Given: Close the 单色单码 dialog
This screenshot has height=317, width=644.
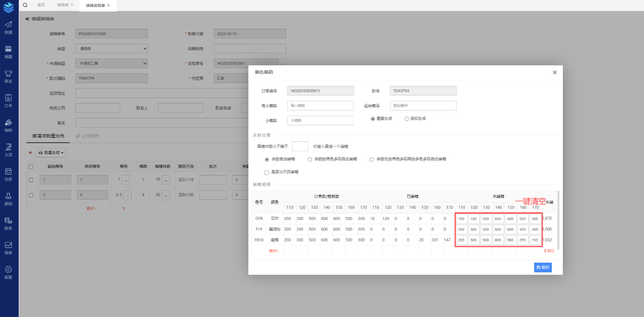Looking at the screenshot, I should [555, 73].
